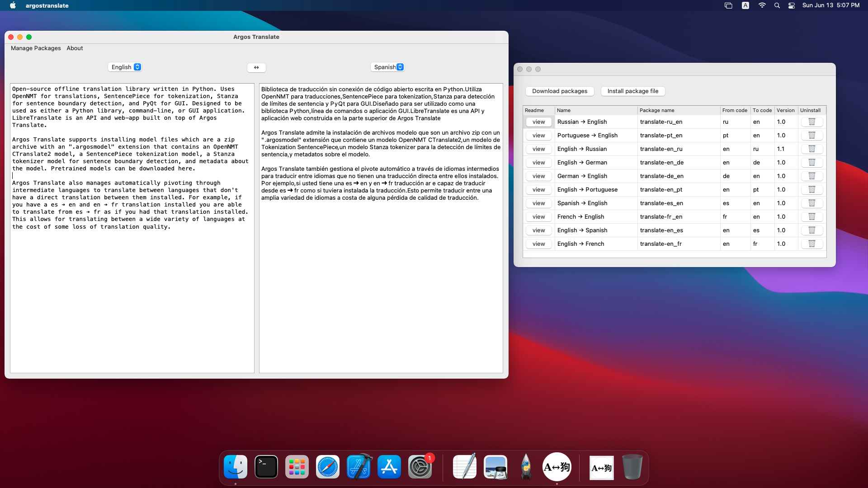
Task: Open Spotlight search in the menu bar
Action: click(x=777, y=5)
